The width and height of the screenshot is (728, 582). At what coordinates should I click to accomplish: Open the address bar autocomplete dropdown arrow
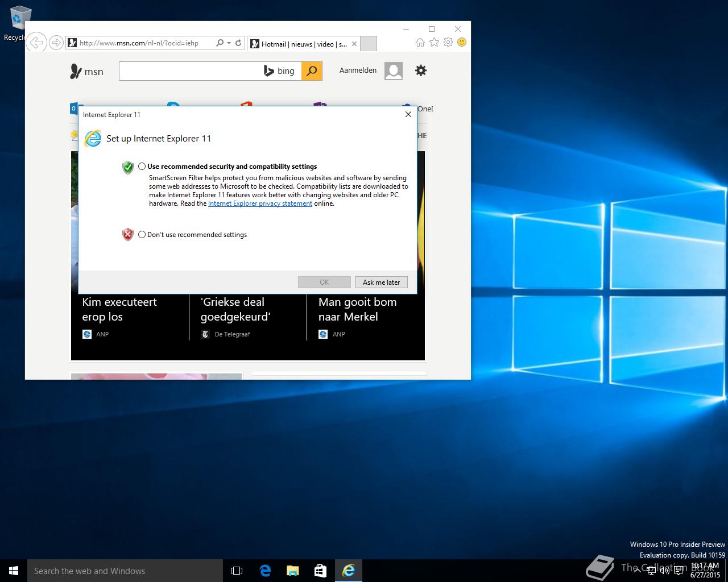click(229, 43)
